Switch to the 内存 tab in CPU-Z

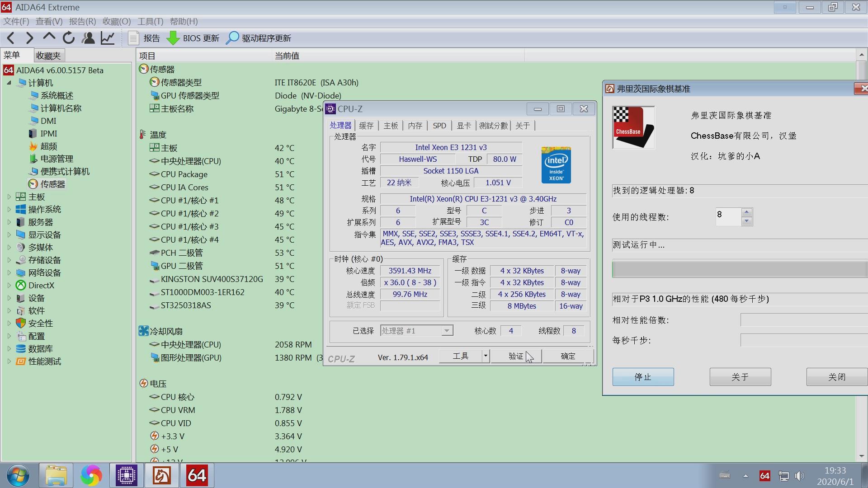[415, 126]
